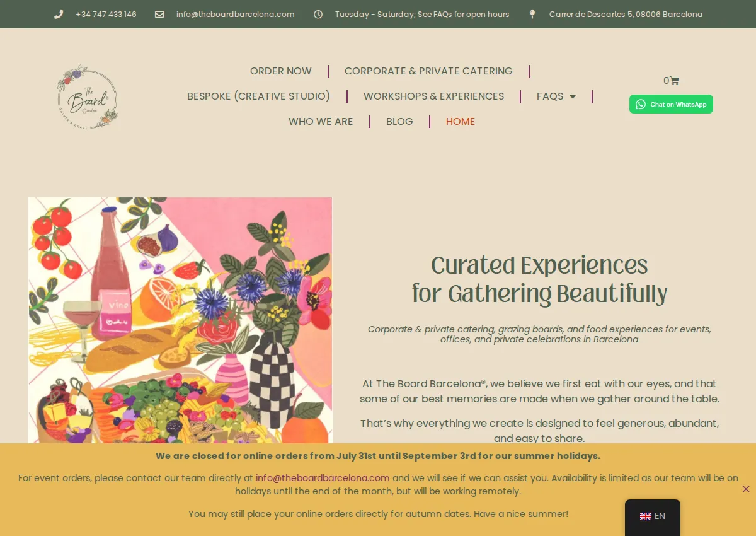Navigate to Workshops & Experiences
The width and height of the screenshot is (756, 536).
[433, 96]
